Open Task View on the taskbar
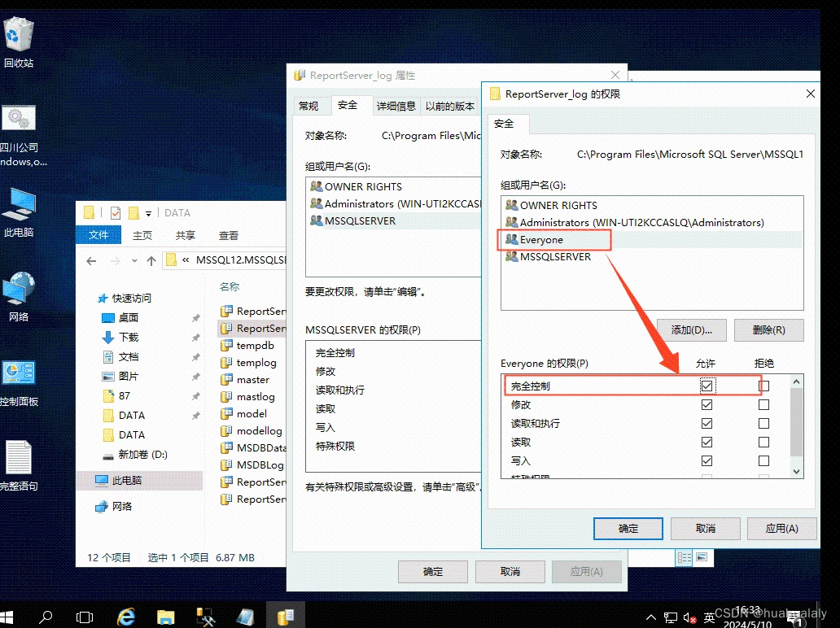This screenshot has height=628, width=840. (85, 617)
